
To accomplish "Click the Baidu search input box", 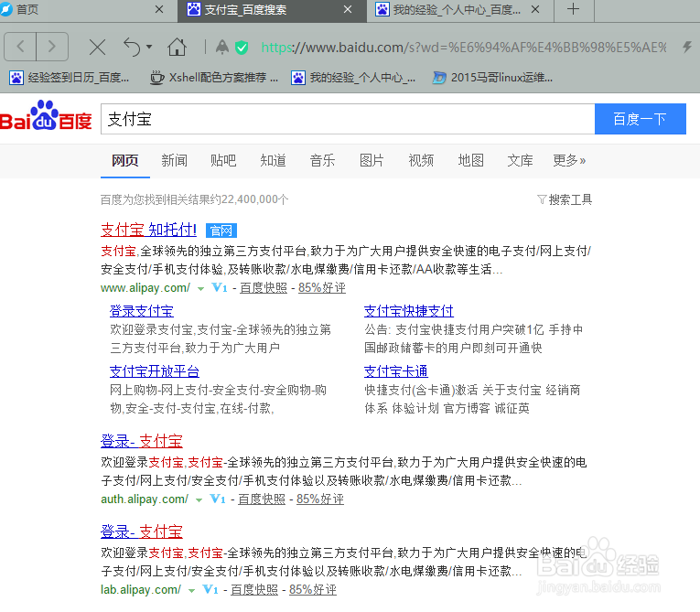I will (x=348, y=119).
